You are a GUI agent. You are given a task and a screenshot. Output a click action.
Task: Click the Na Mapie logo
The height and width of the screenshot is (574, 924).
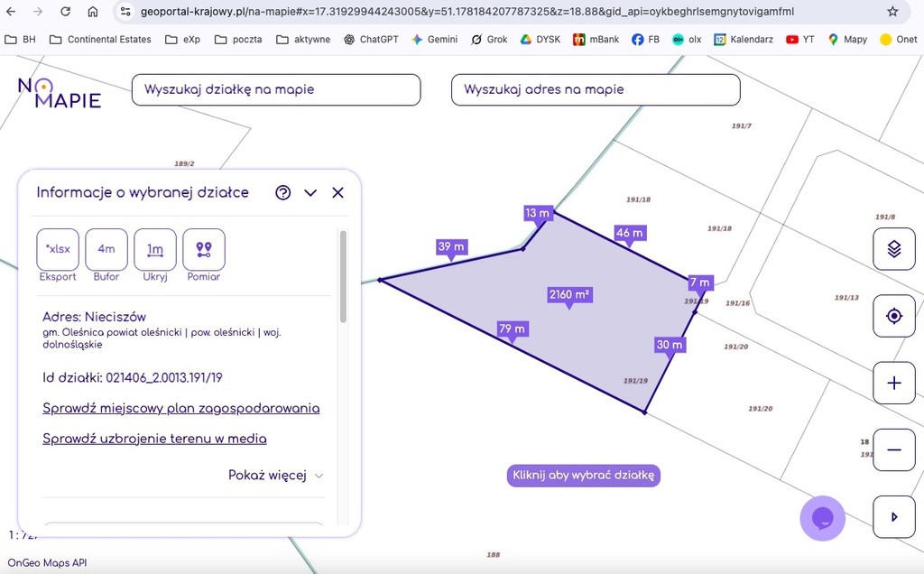tap(59, 93)
